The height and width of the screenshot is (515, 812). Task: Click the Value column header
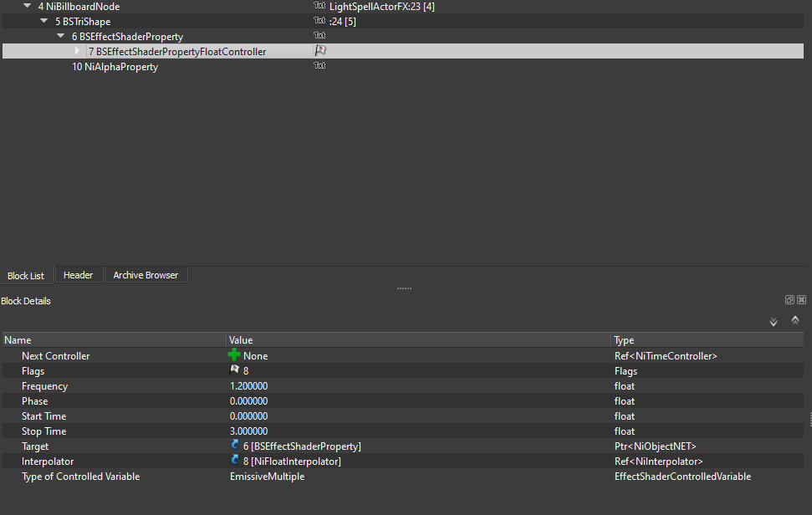click(419, 340)
